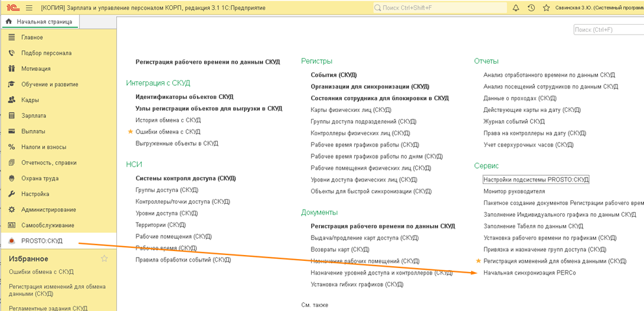644x311 pixels.
Task: Open История обмена с СКУД
Action: click(x=168, y=120)
